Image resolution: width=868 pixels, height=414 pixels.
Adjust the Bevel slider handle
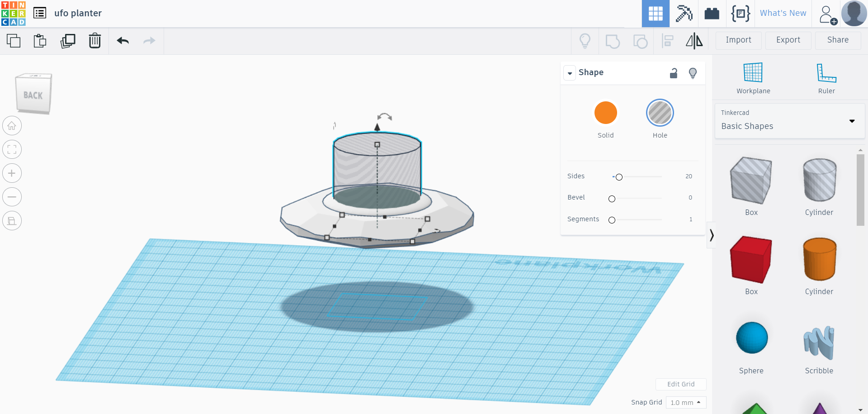(x=612, y=199)
